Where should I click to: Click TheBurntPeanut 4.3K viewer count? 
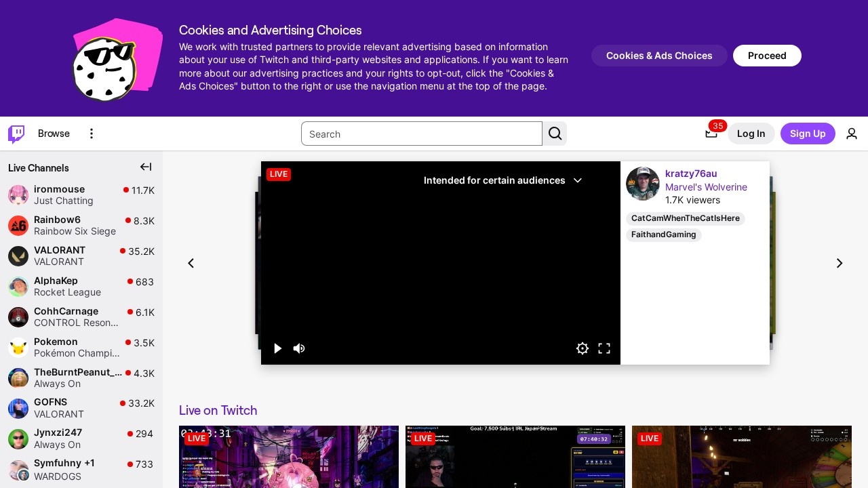tap(144, 373)
